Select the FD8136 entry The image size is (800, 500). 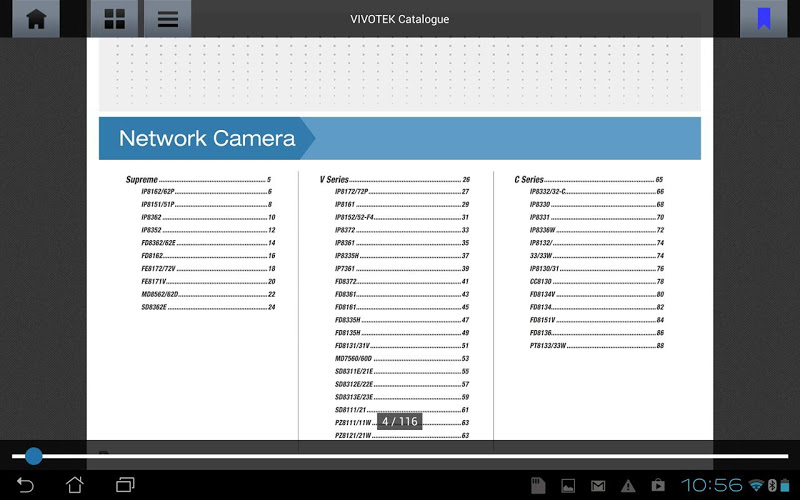tap(596, 333)
